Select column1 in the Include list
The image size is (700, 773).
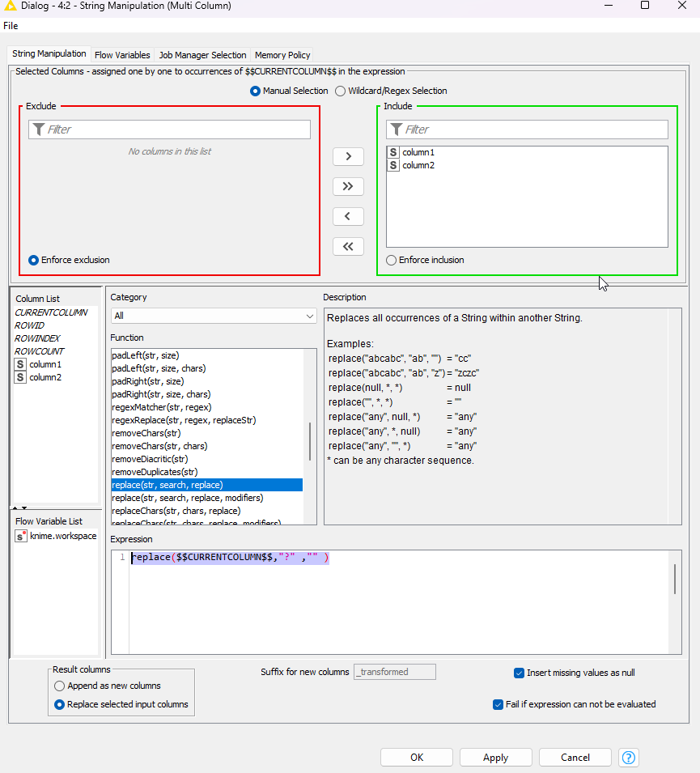[418, 152]
